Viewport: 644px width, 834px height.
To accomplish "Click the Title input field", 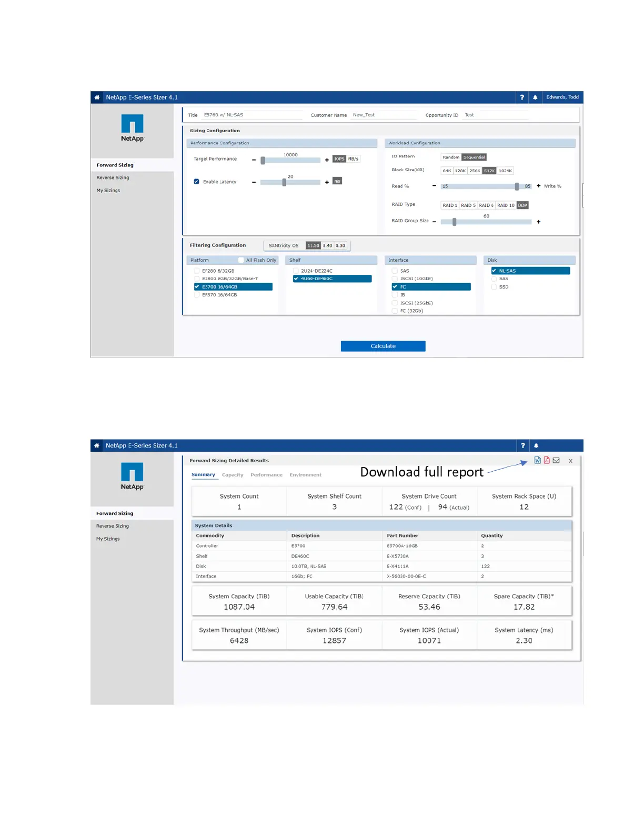I will (x=253, y=115).
